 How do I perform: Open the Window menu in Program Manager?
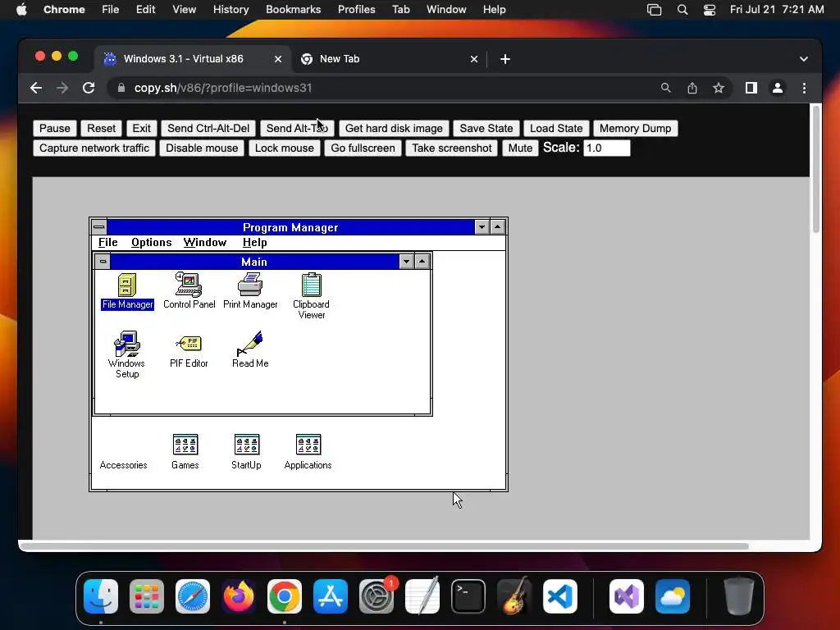point(204,242)
